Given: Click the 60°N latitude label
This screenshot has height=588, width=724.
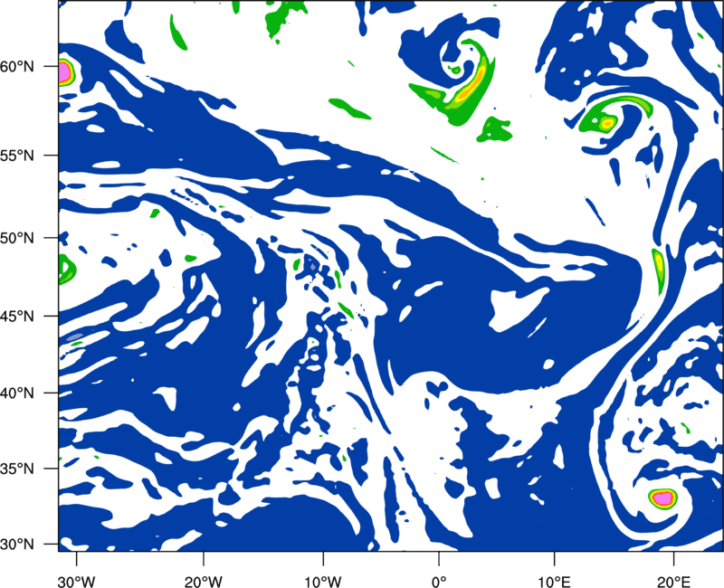Looking at the screenshot, I should 17,66.
